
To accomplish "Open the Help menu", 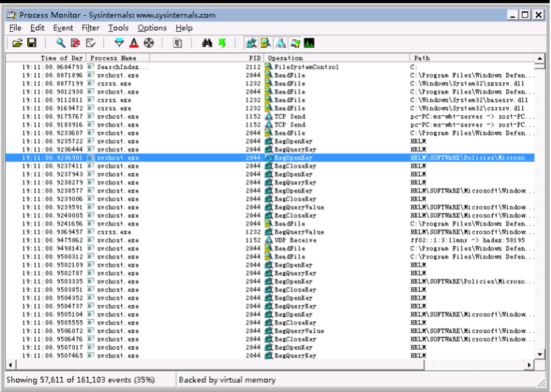I will tap(184, 28).
